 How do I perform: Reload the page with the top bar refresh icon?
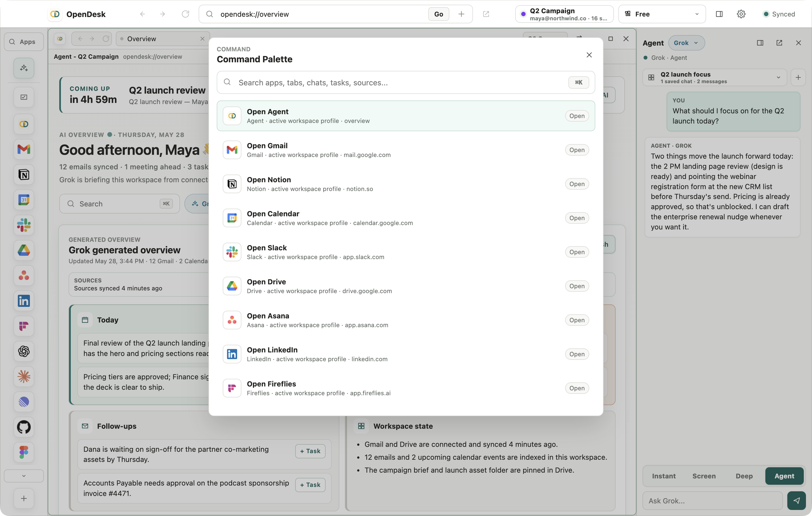coord(185,14)
